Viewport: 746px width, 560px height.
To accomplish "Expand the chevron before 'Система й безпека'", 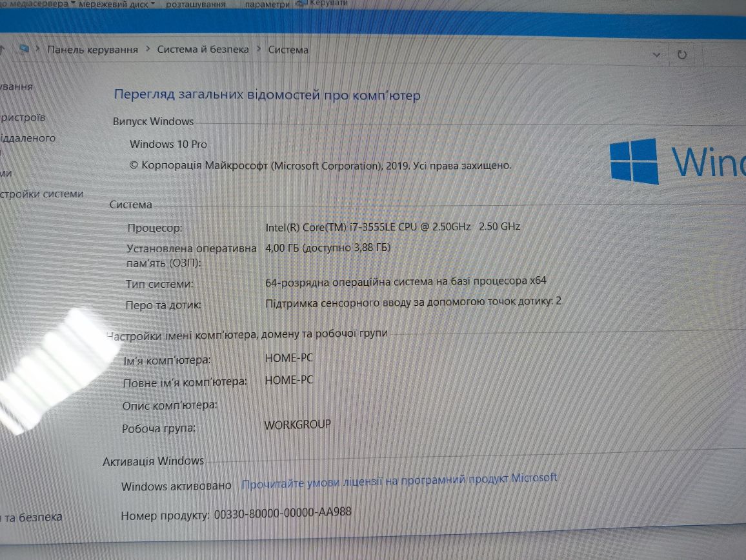I will point(148,48).
